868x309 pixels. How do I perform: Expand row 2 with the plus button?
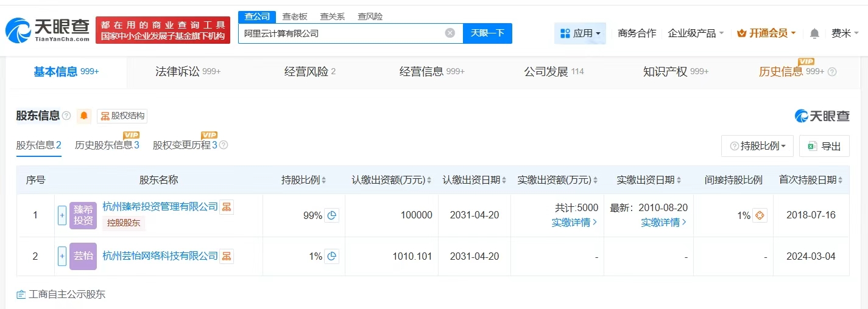tap(62, 256)
